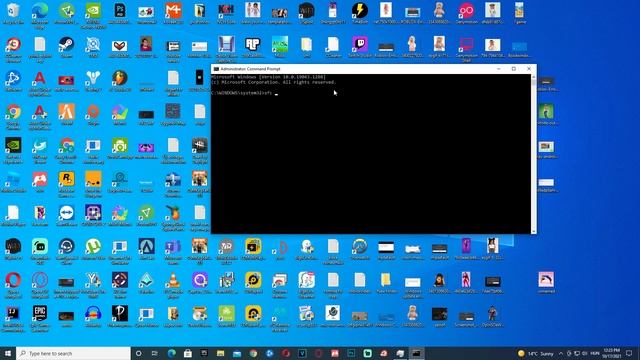The height and width of the screenshot is (360, 640).
Task: Open the Steam desktop shortcut
Action: (x=66, y=47)
